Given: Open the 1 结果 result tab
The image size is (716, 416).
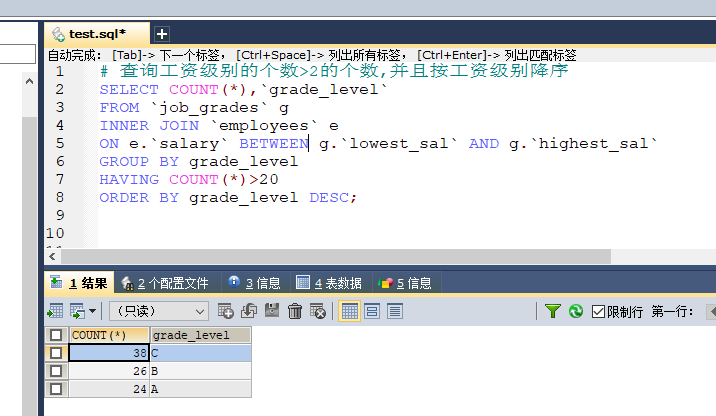Looking at the screenshot, I should (x=79, y=283).
